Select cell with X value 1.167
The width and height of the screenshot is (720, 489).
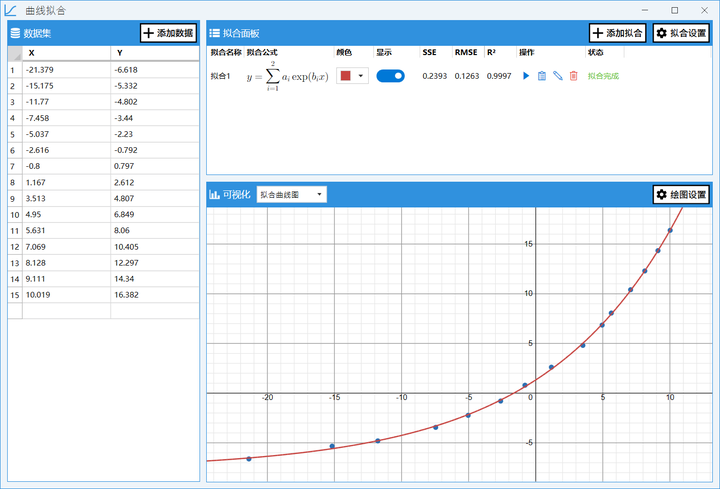tap(66, 182)
